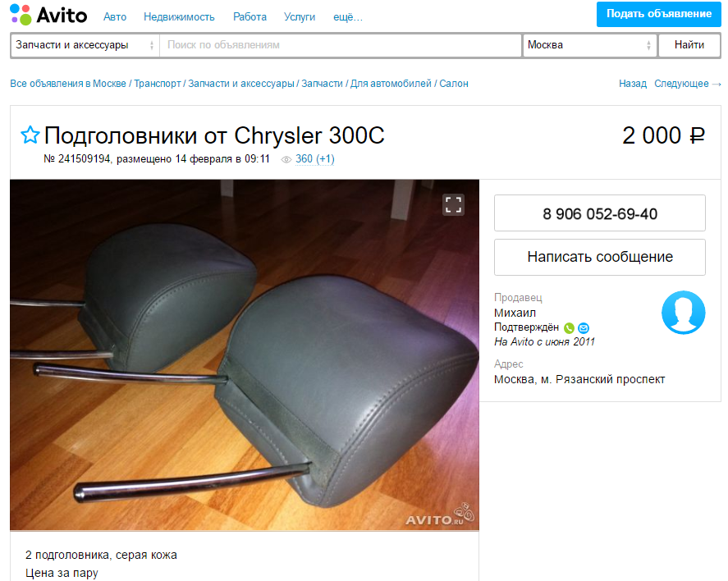Screen dimensions: 728x581
Task: Click the blue email verified icon
Action: 584,328
